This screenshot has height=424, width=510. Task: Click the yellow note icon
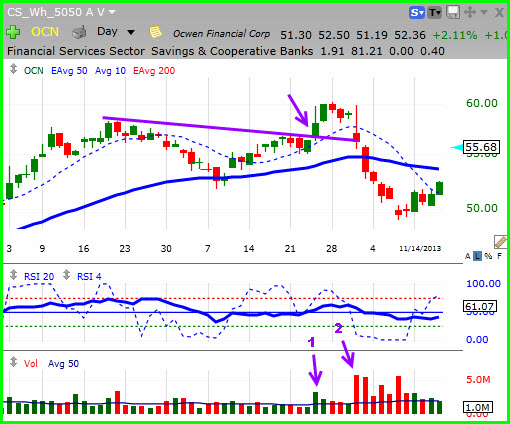155,32
